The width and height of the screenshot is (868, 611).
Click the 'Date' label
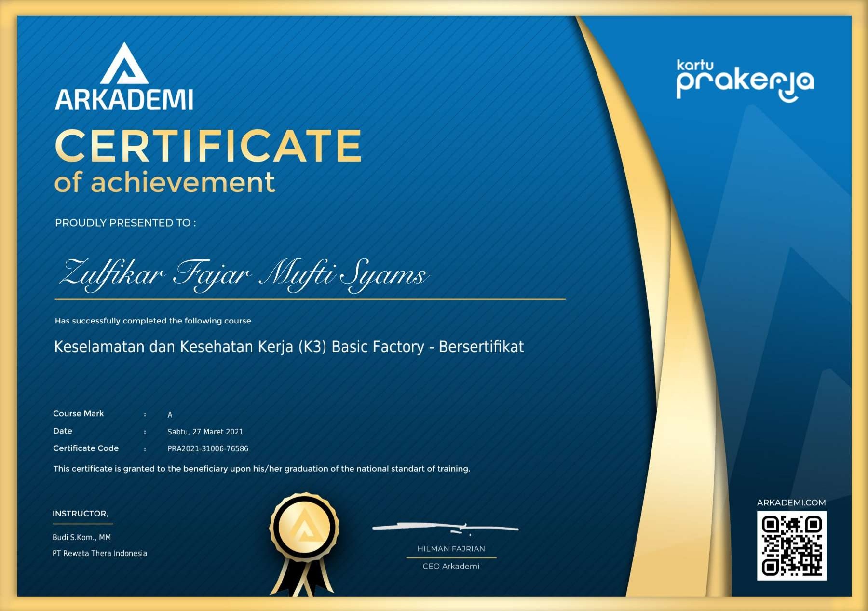[x=63, y=431]
